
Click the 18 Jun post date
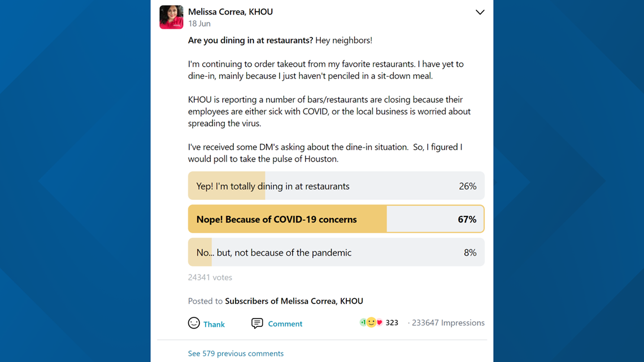pos(199,24)
